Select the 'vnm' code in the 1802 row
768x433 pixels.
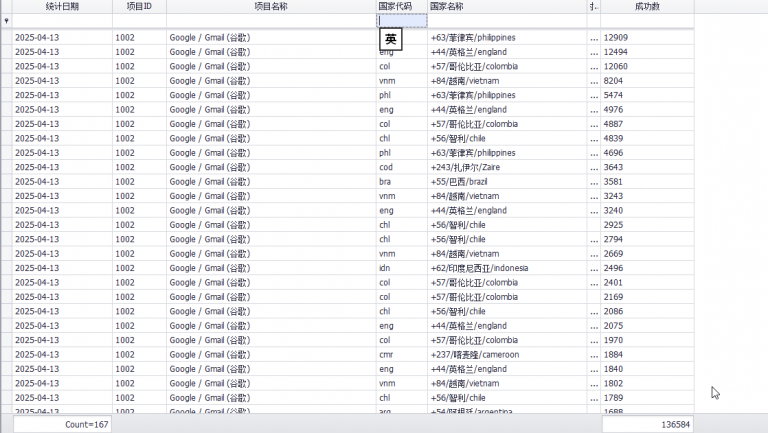tap(402, 384)
